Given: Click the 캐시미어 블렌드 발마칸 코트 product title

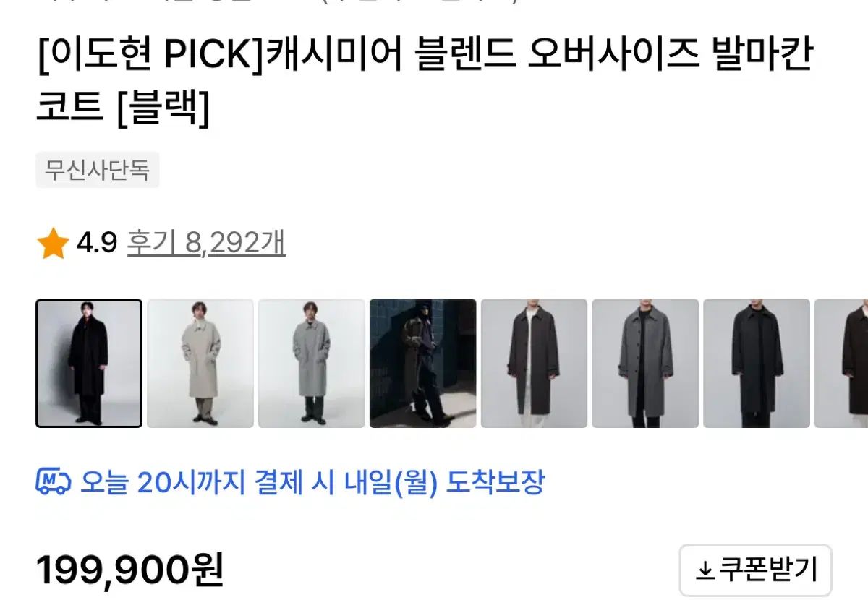Looking at the screenshot, I should pyautogui.click(x=425, y=82).
